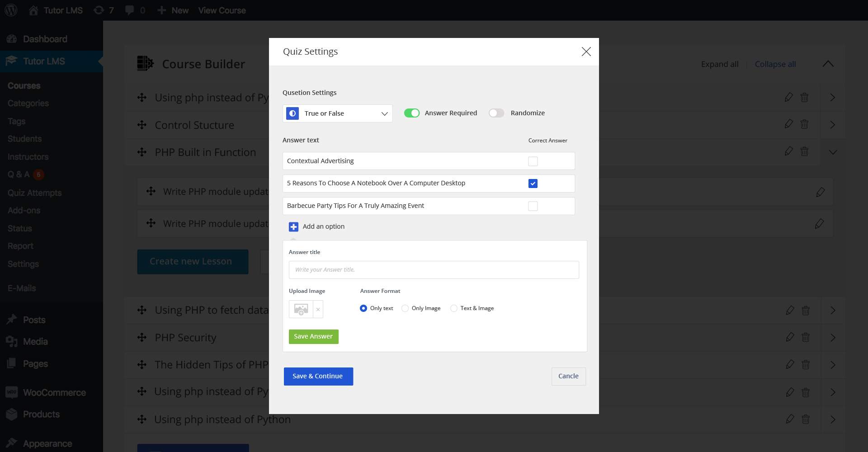Expand the Control Stucture topic chevron

pos(832,125)
